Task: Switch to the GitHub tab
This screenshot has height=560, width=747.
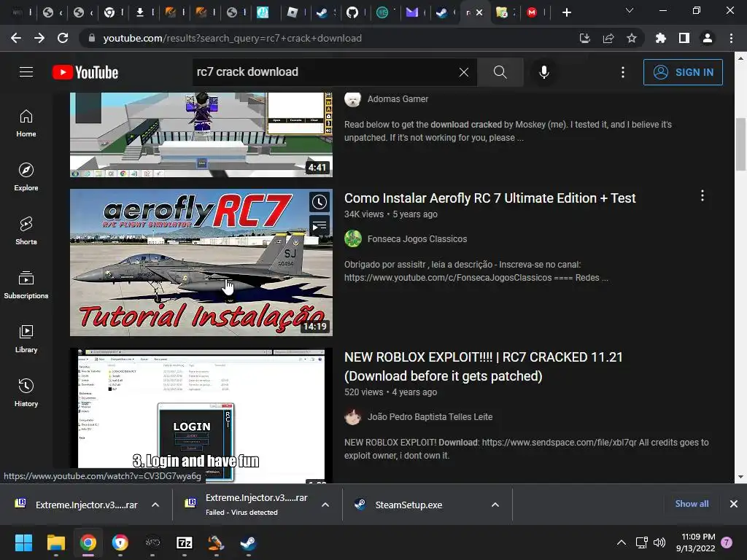Action: (352, 12)
